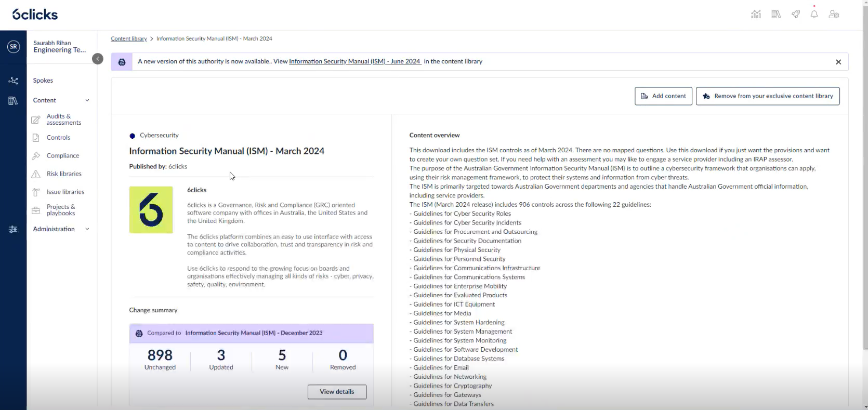
Task: Click the Content library breadcrumb link
Action: pyautogui.click(x=129, y=38)
